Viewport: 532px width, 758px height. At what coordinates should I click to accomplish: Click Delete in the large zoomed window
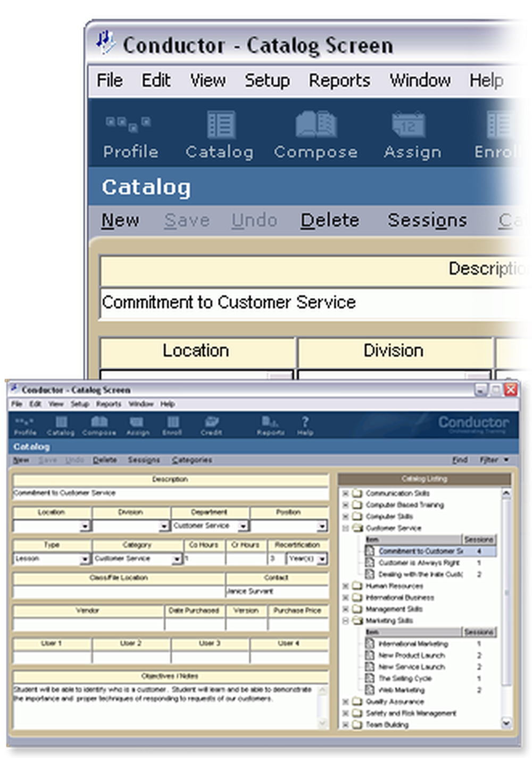(x=330, y=220)
